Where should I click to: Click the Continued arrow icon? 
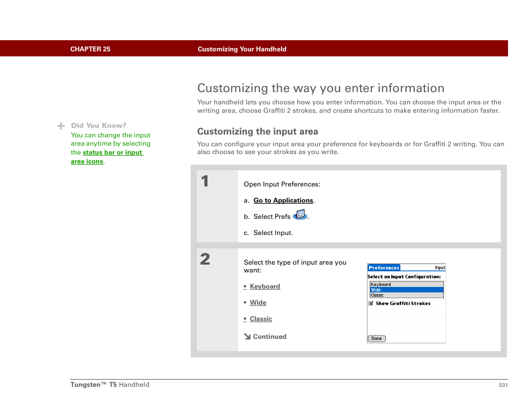(247, 336)
